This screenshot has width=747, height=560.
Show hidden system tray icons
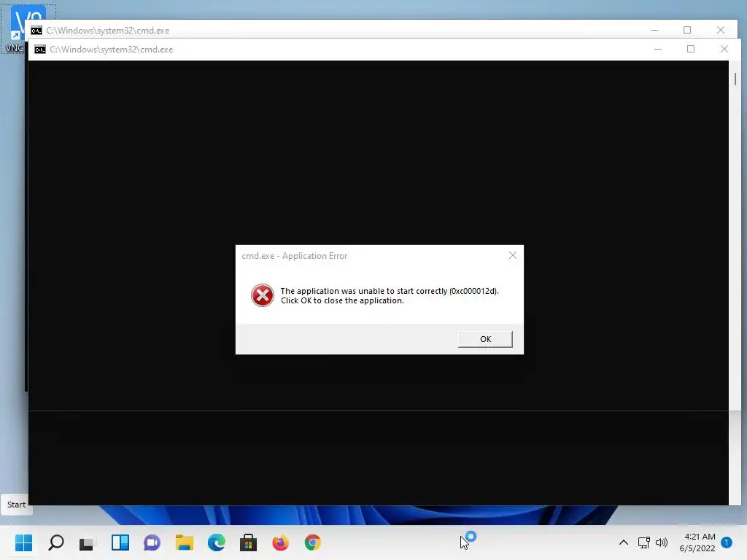623,542
